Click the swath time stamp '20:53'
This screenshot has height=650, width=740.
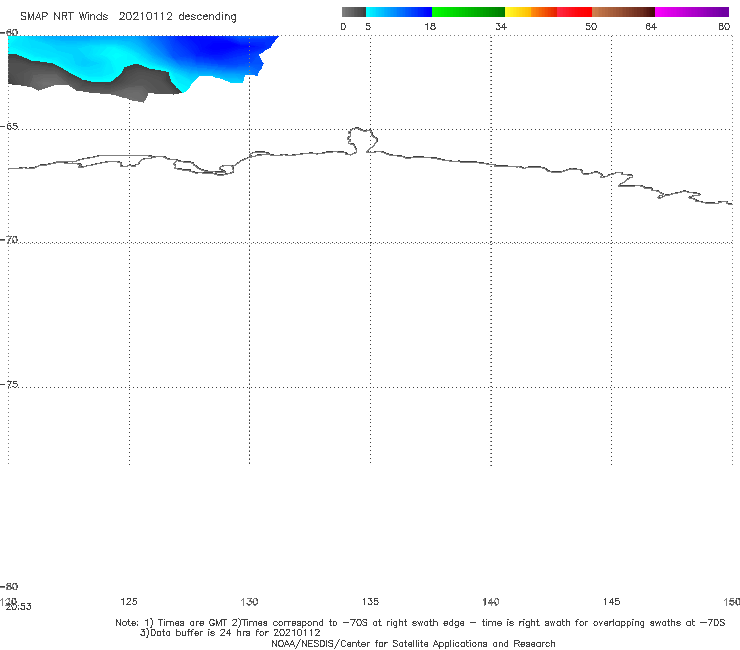coord(18,607)
